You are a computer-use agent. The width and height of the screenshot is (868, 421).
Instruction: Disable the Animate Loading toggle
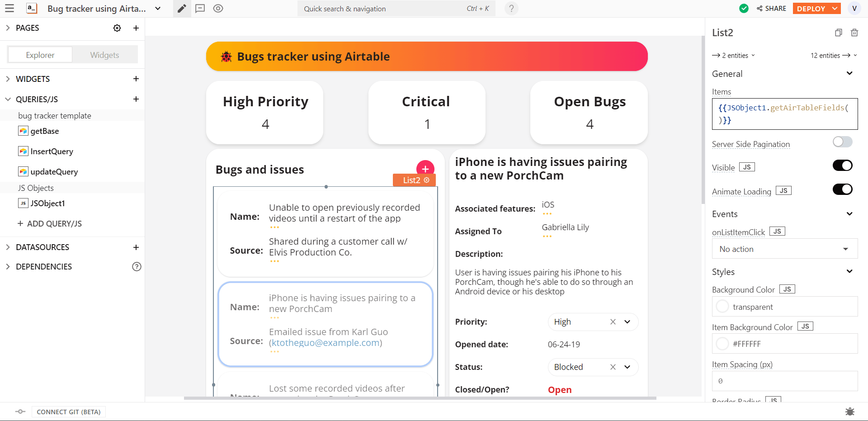842,189
